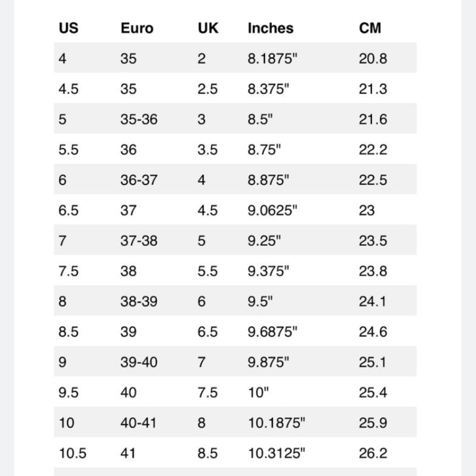
Task: Select the 8.1875" inches cell
Action: [272, 58]
